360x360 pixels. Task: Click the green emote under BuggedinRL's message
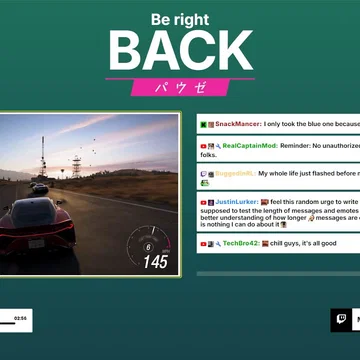(205, 183)
